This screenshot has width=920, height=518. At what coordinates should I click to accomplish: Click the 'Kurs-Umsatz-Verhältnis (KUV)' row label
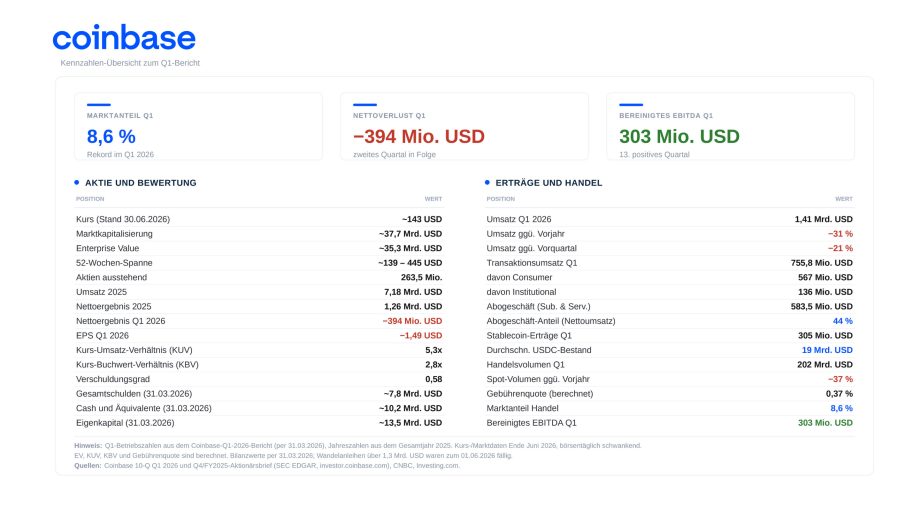pyautogui.click(x=134, y=350)
